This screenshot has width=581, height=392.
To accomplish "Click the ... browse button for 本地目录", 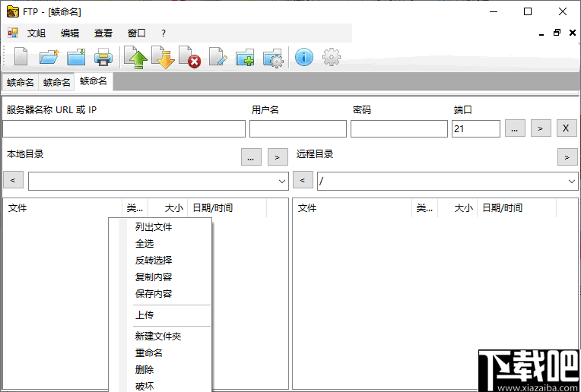I will 251,157.
